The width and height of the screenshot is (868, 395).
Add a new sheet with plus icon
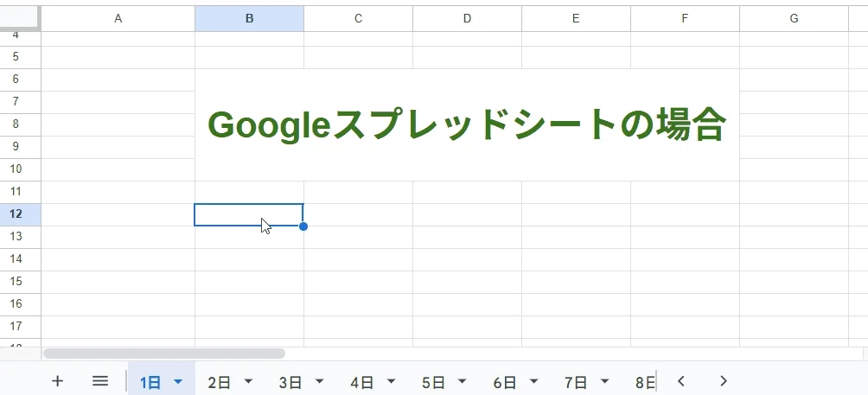57,381
